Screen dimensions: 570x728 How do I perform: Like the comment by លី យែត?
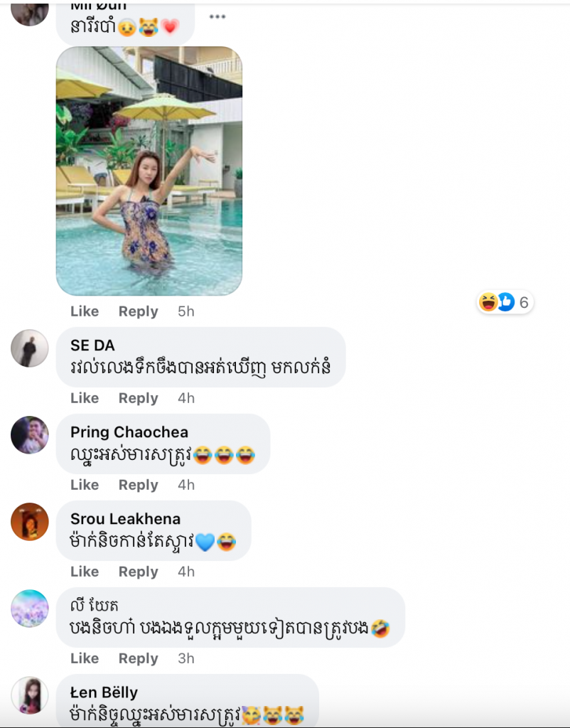[85, 658]
